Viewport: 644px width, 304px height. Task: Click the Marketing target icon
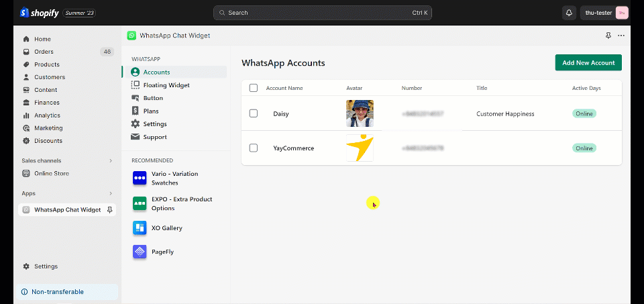pos(26,128)
